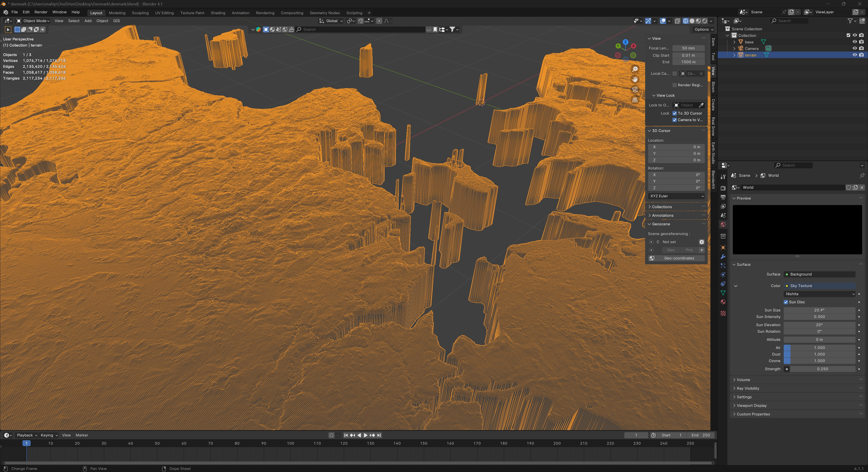Open the Modifiers wrench properties tab
Viewport: 868px width, 472px height.
[x=723, y=257]
